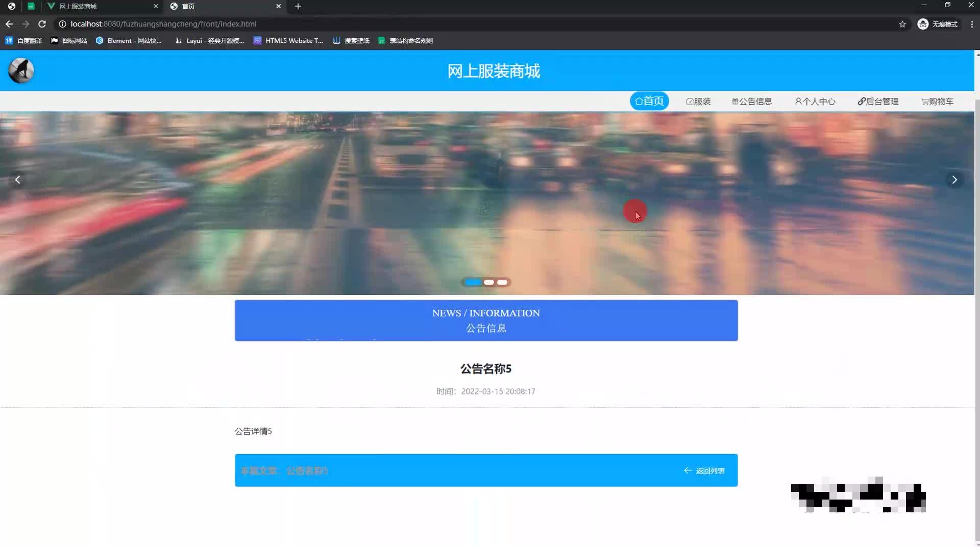Open the 百度翻译 bookmark

tap(24, 40)
